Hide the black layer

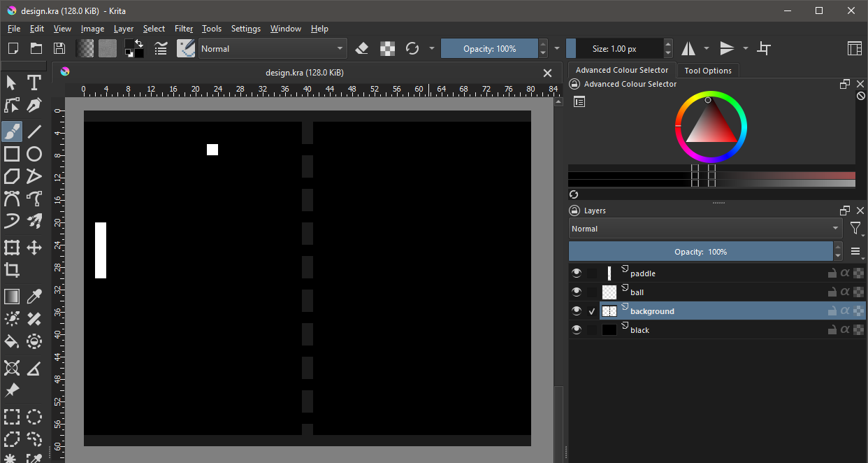tap(576, 330)
